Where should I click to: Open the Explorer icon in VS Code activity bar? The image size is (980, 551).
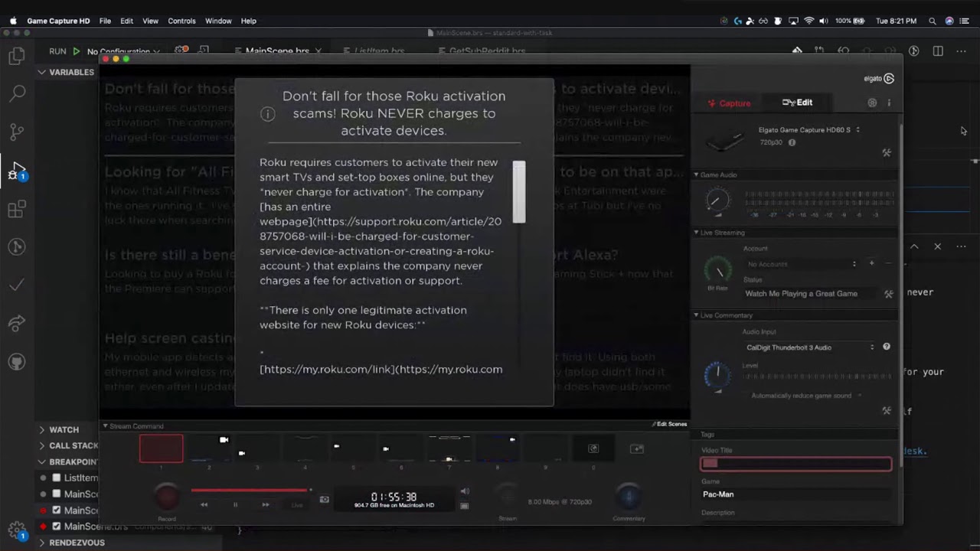tap(17, 56)
